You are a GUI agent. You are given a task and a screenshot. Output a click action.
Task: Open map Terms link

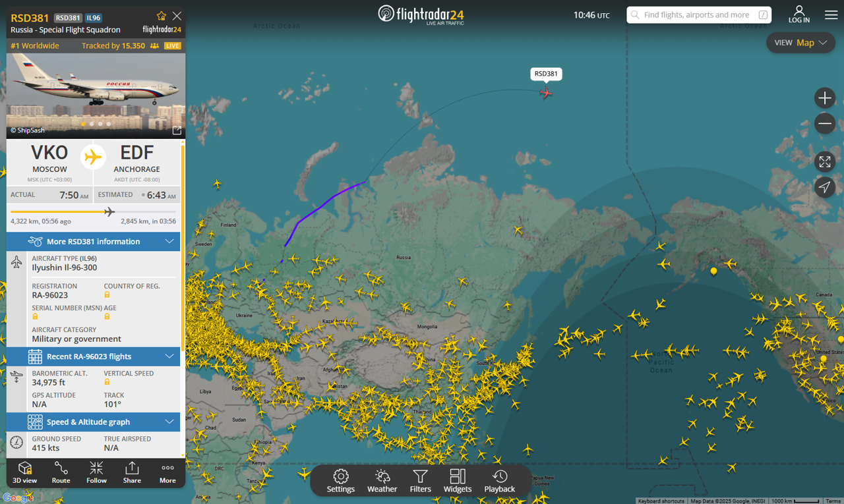[x=833, y=501]
